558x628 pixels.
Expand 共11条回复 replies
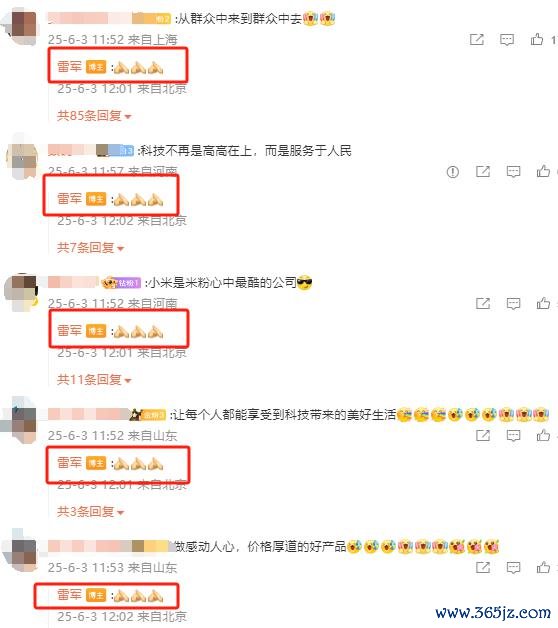[x=94, y=379]
